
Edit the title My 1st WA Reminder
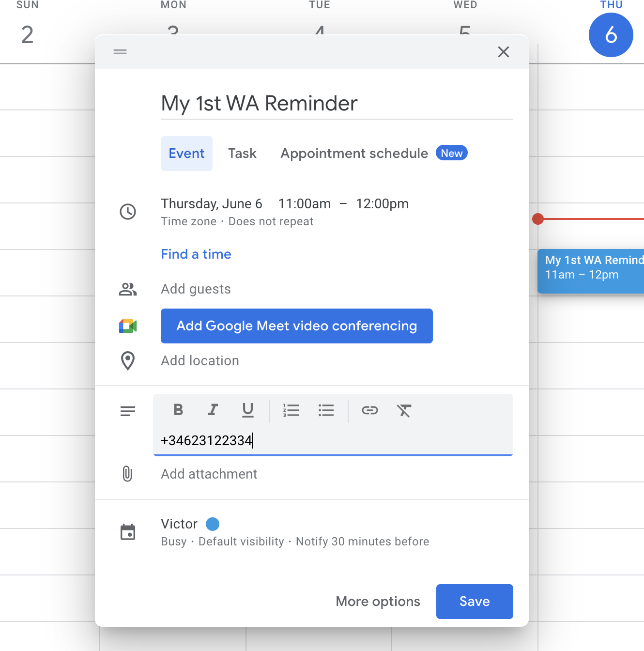pos(337,103)
